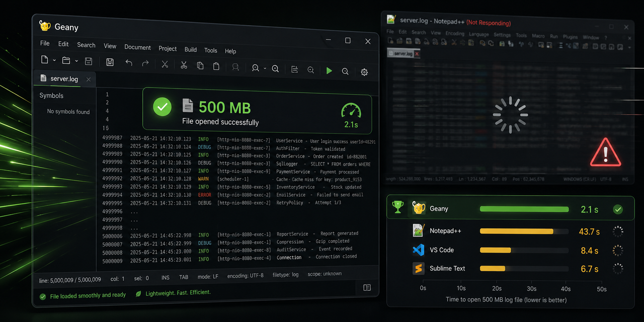The width and height of the screenshot is (644, 322).
Task: Click the Notepad++ yellow bar in the chart
Action: (x=517, y=231)
